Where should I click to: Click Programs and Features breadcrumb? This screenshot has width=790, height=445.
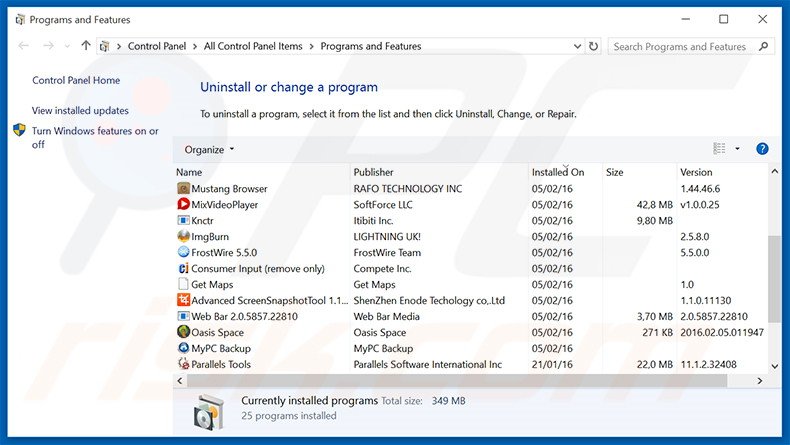click(x=371, y=46)
